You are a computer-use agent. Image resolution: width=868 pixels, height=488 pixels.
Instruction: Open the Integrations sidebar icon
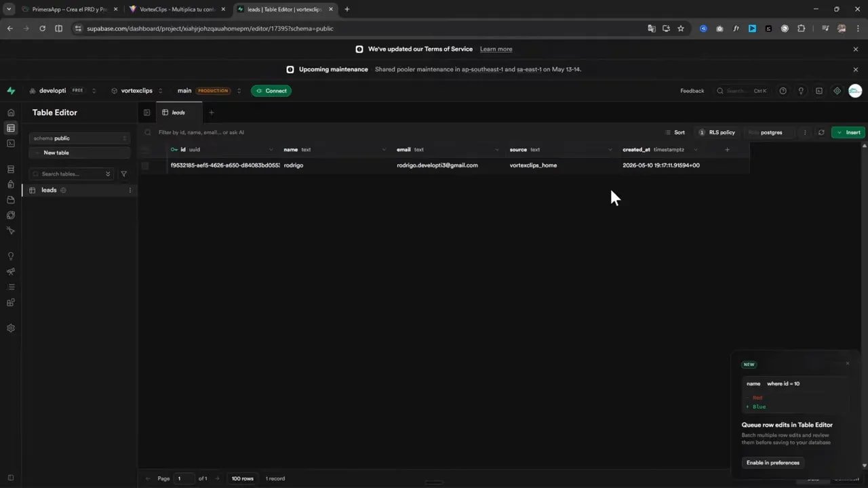(11, 302)
